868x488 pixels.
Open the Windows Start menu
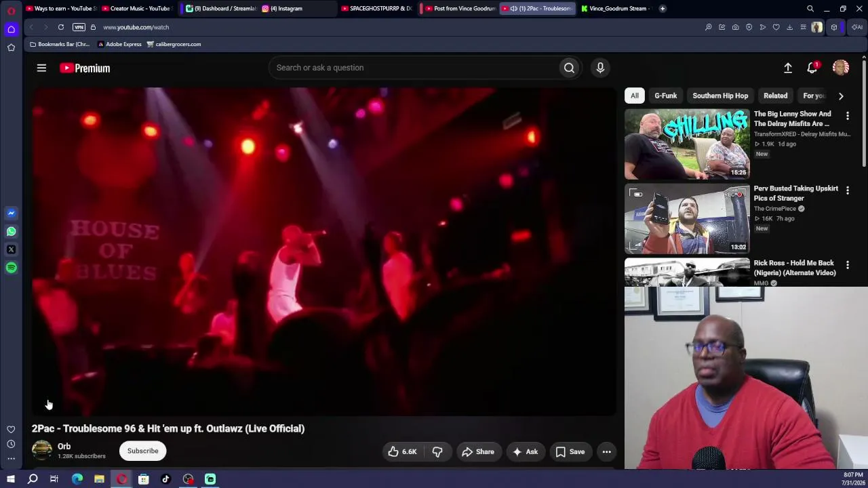(x=11, y=479)
